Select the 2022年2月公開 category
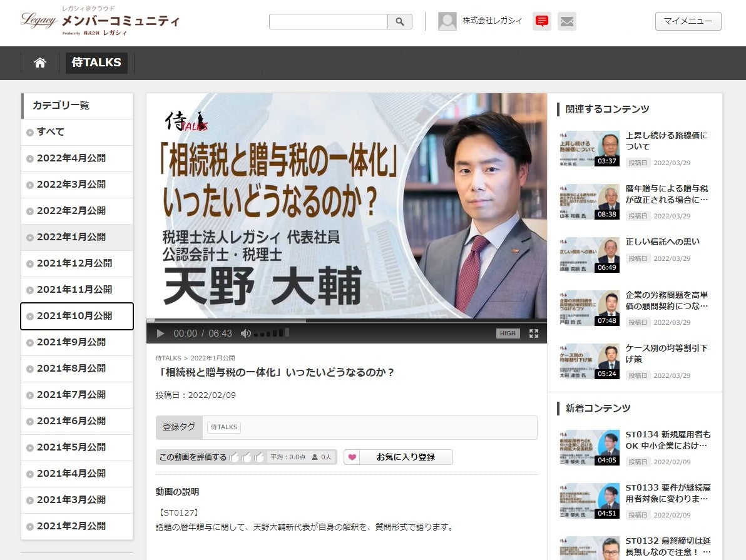 click(77, 211)
